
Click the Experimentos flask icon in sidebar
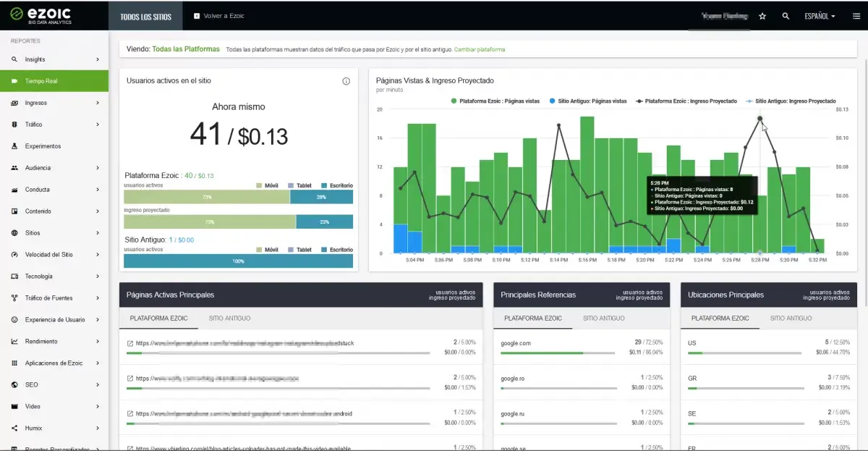click(x=14, y=146)
